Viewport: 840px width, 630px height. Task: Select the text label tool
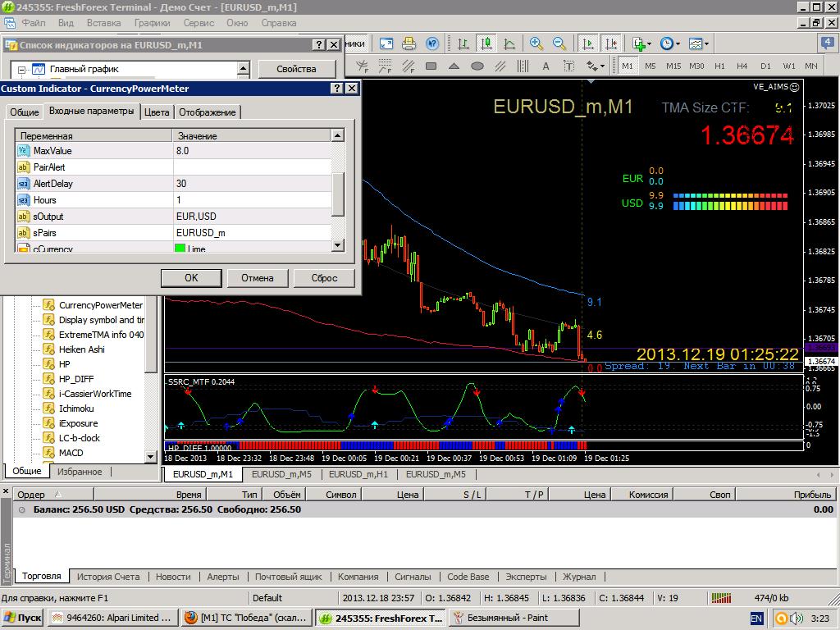(x=569, y=66)
